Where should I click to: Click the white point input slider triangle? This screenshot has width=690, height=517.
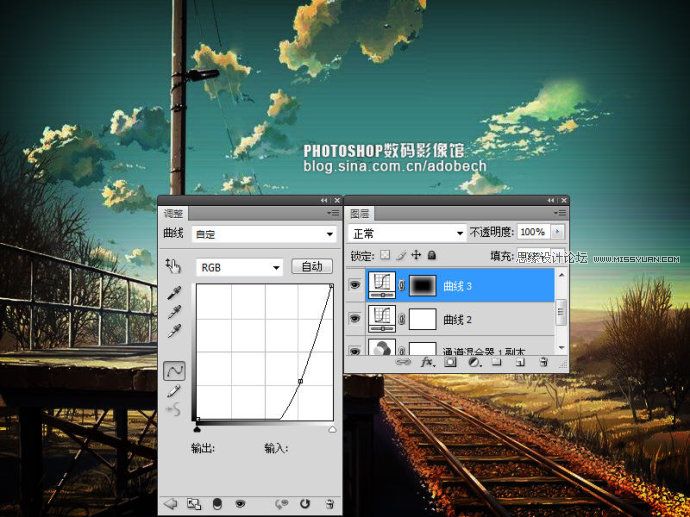pyautogui.click(x=332, y=429)
